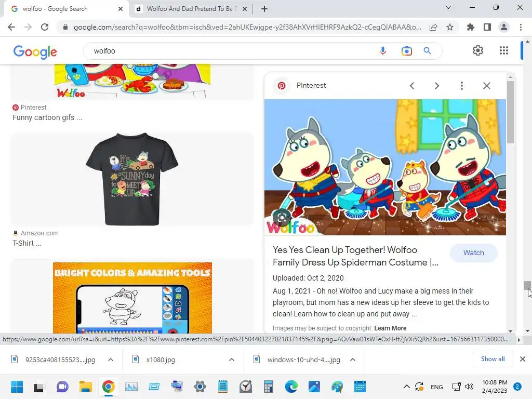
Task: Open downloaded file windows-10-uhd-4 jpg
Action: (303, 360)
